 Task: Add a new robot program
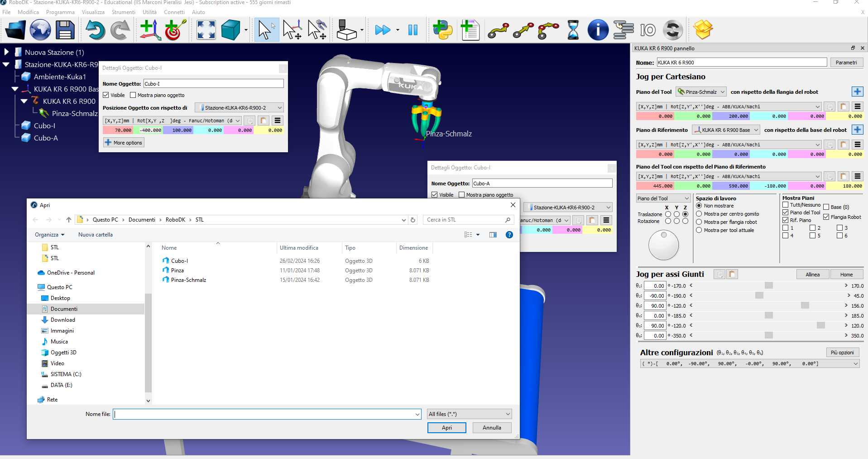470,30
